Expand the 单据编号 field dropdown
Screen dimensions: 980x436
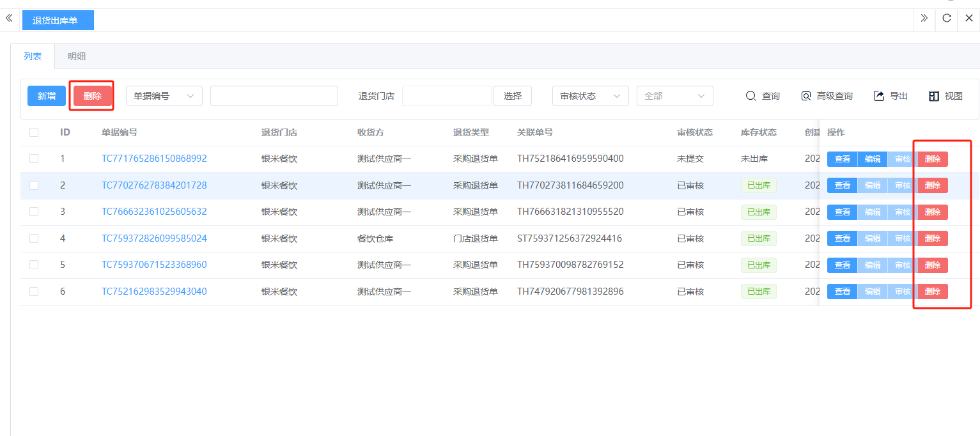click(x=164, y=96)
